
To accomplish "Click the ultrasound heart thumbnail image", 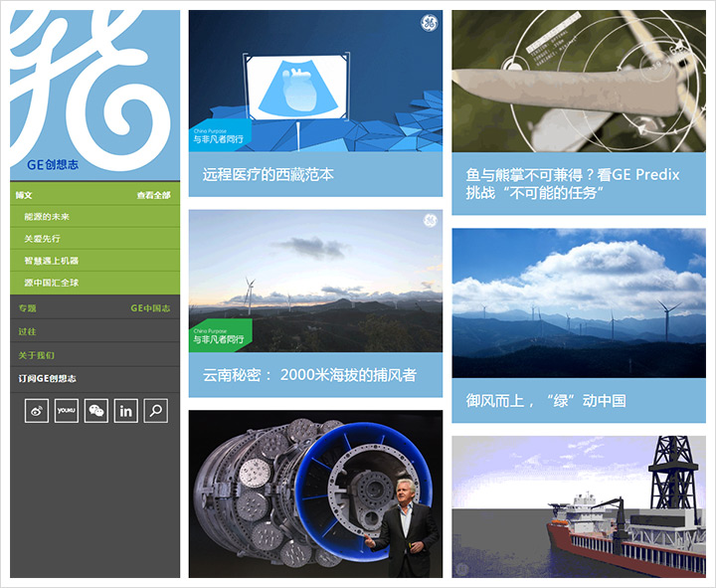I will click(315, 81).
